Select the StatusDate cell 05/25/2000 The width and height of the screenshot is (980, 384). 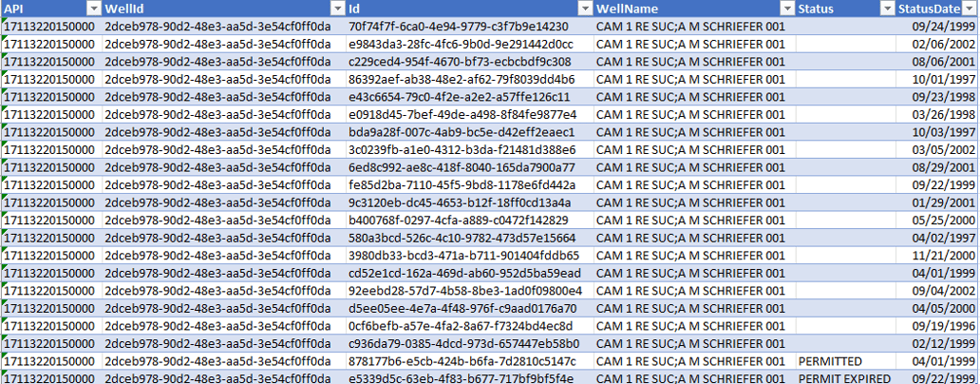coord(937,221)
